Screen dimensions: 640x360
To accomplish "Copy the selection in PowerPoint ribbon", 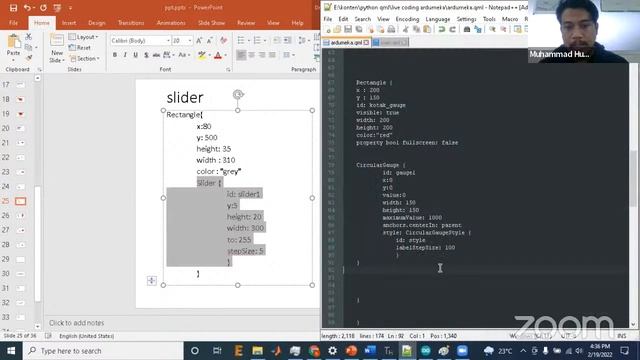I will [29, 47].
